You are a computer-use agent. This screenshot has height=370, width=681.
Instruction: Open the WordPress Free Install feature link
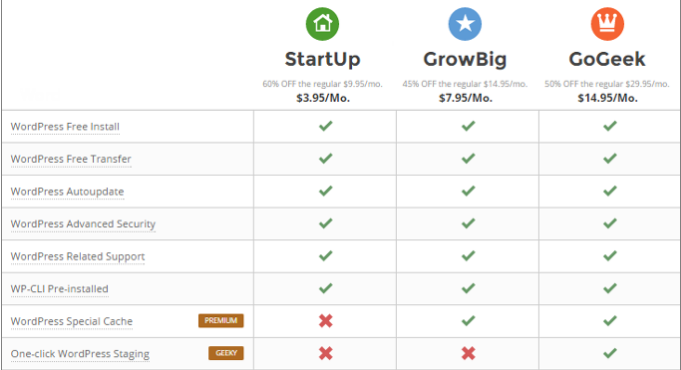[x=65, y=127]
